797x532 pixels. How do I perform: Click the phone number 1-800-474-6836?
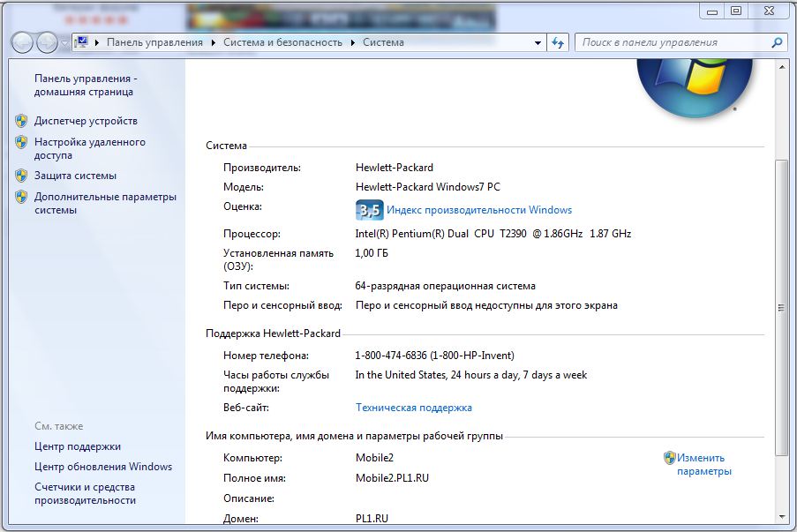coord(434,356)
